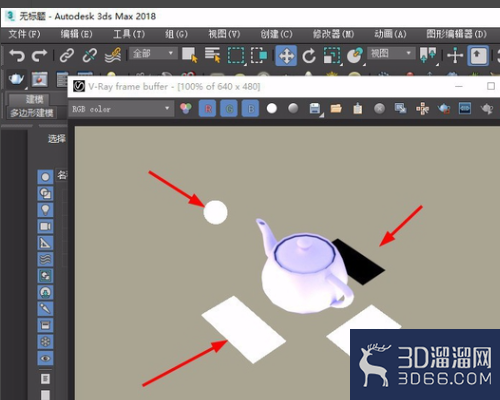Select Bind to Space Warp tool
500x400 pixels.
(x=113, y=55)
